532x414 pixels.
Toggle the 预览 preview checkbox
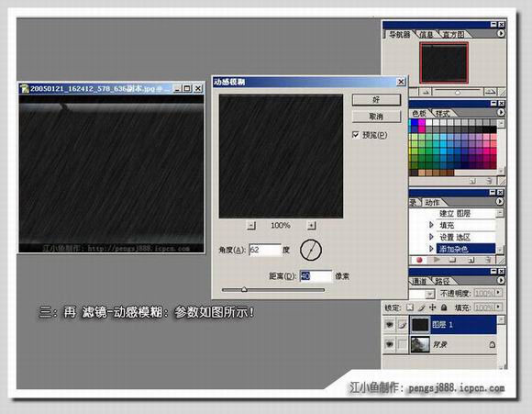point(356,135)
